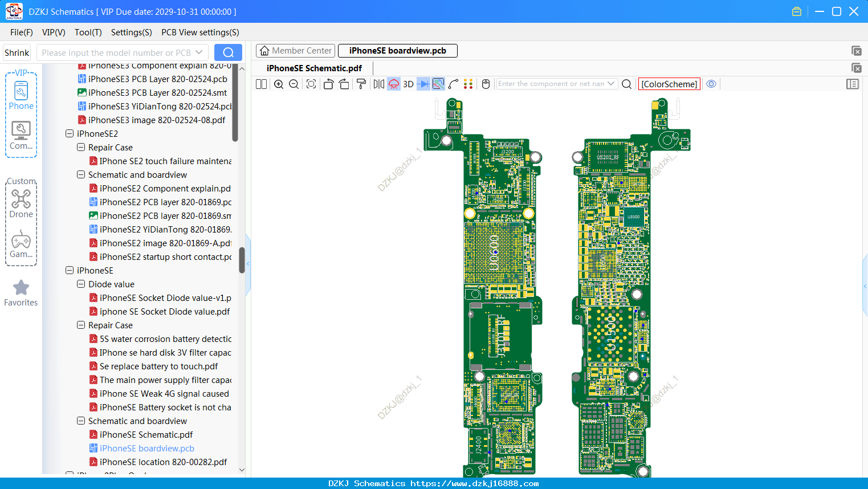Open the [ColorScheme] button

click(669, 84)
